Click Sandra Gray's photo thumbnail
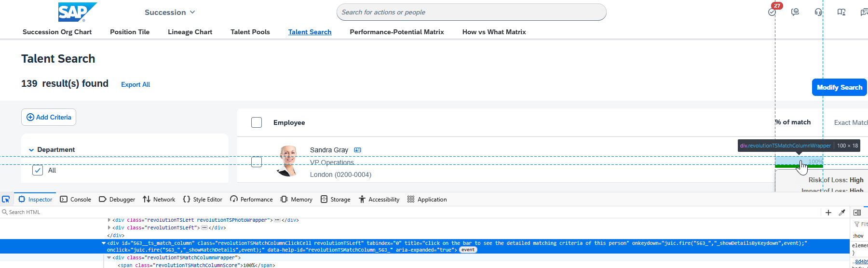This screenshot has height=268, width=868. coord(289,161)
